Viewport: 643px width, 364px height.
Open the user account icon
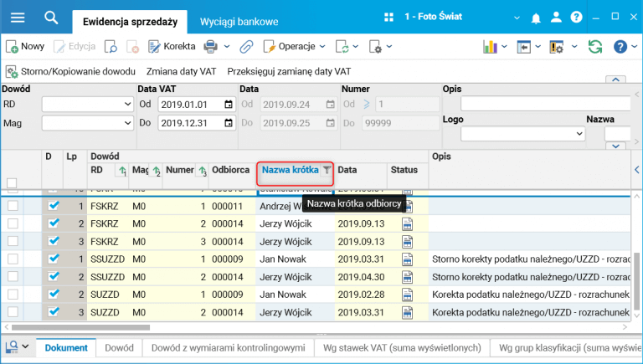pyautogui.click(x=556, y=18)
